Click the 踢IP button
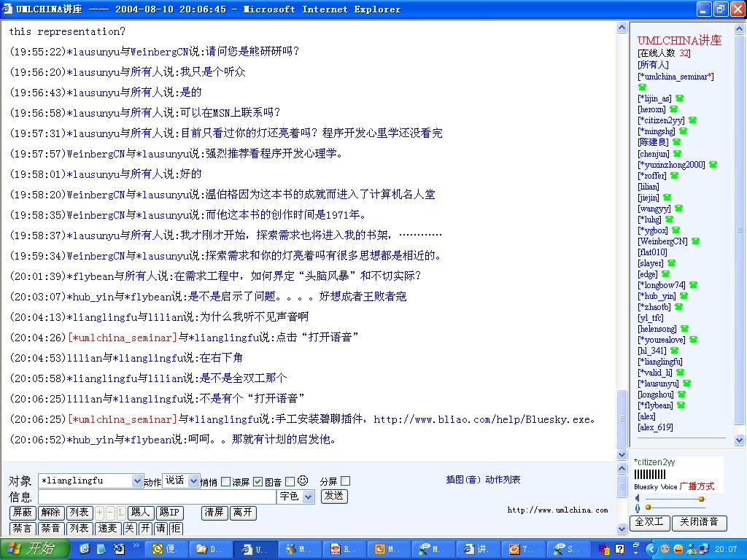The image size is (747, 560). click(x=169, y=513)
